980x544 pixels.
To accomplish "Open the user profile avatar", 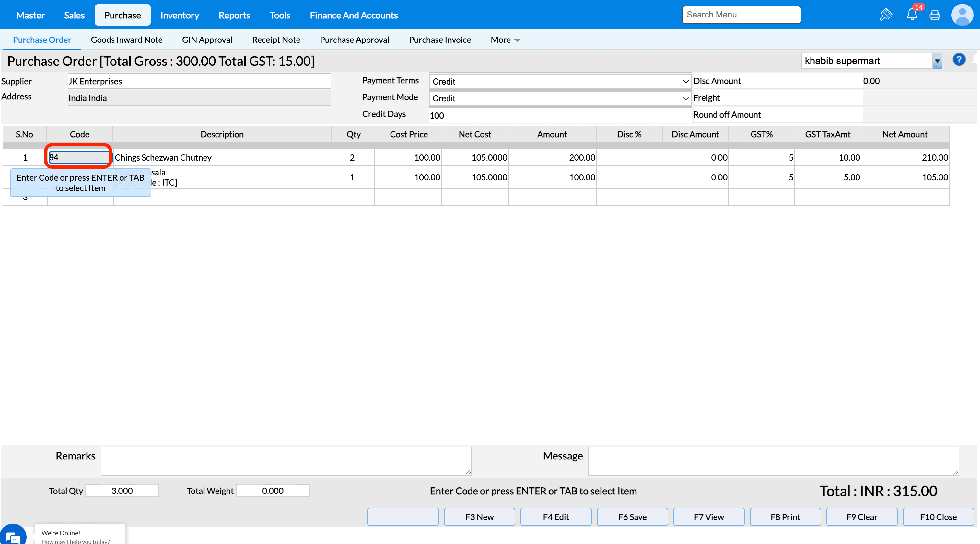I will (x=962, y=15).
